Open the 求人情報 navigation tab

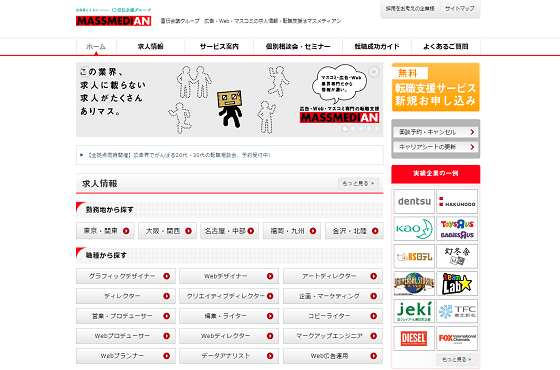pos(150,46)
